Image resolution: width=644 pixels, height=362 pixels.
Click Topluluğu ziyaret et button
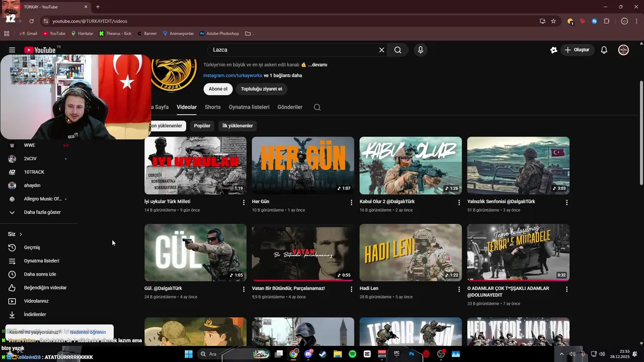262,89
